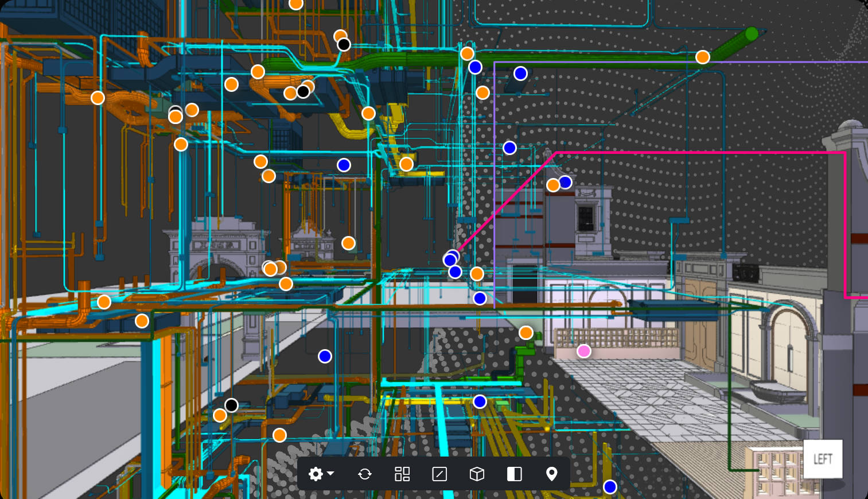
Task: Toggle the split-screen compare view
Action: pos(514,474)
